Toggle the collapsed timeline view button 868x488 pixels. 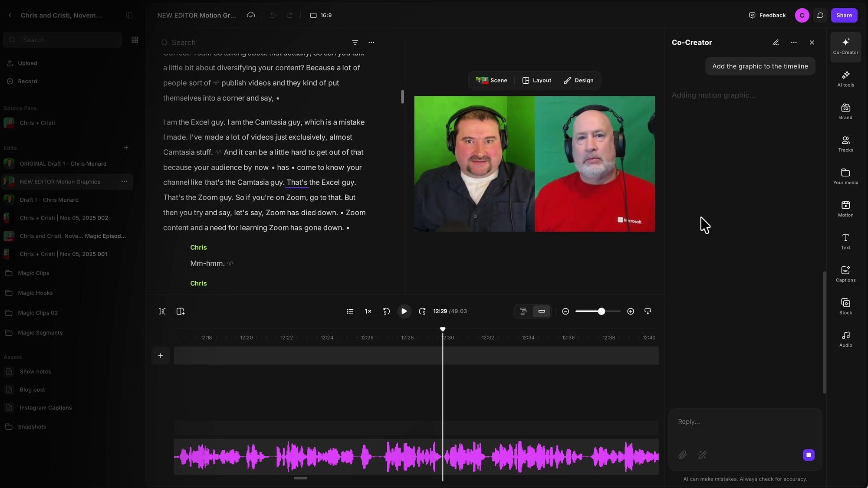[542, 311]
